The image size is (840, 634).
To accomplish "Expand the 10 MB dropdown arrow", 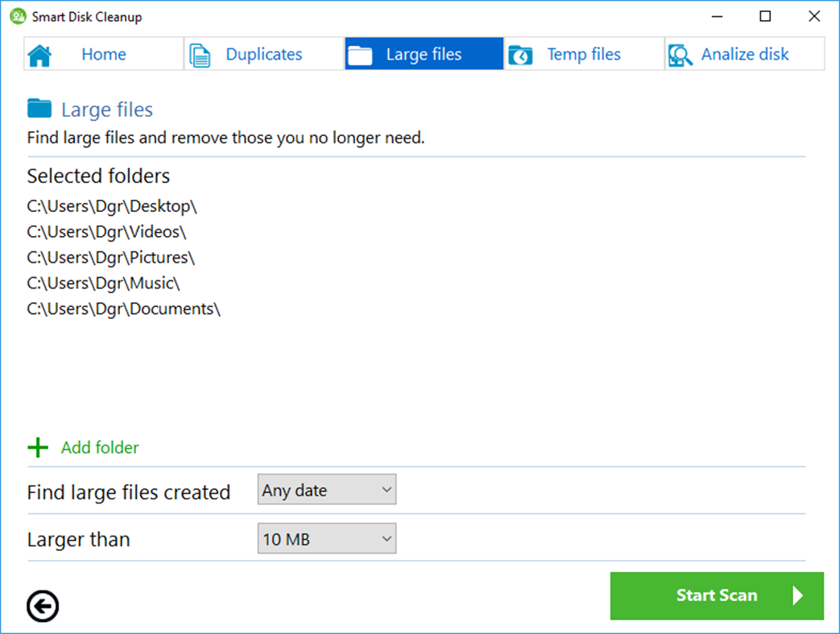I will click(x=386, y=538).
